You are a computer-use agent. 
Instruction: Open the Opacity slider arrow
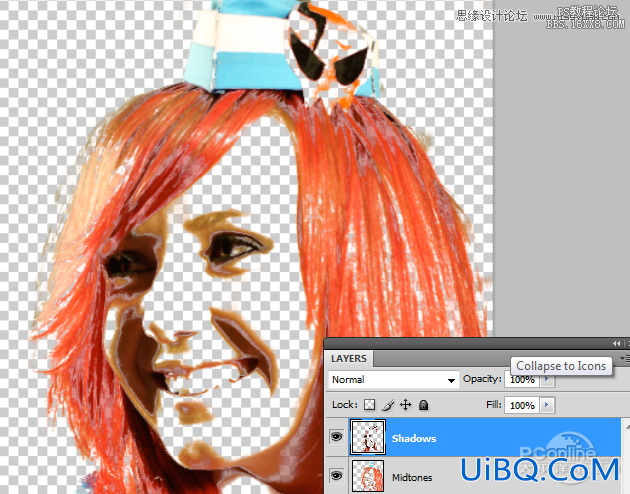pyautogui.click(x=547, y=380)
